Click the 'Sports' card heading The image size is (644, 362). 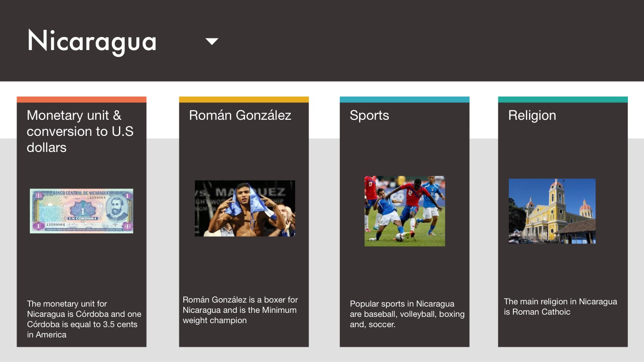pyautogui.click(x=369, y=115)
